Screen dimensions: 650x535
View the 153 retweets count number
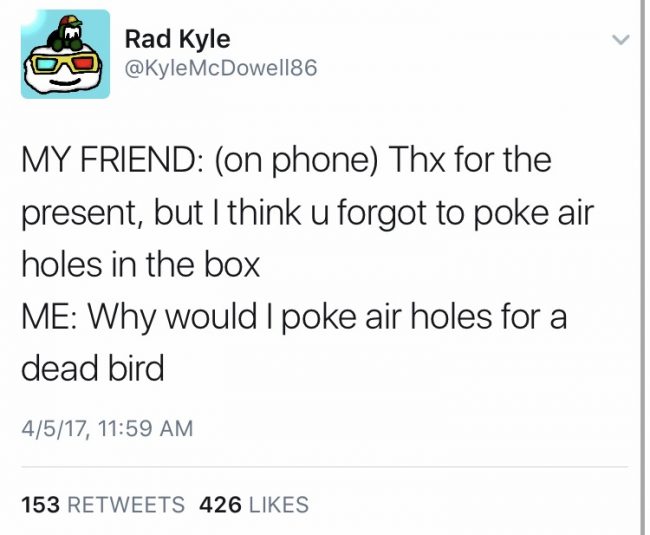(41, 505)
